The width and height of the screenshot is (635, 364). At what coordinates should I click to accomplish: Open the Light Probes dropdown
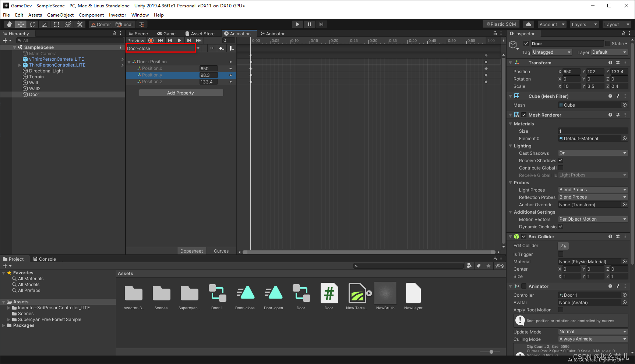point(593,190)
